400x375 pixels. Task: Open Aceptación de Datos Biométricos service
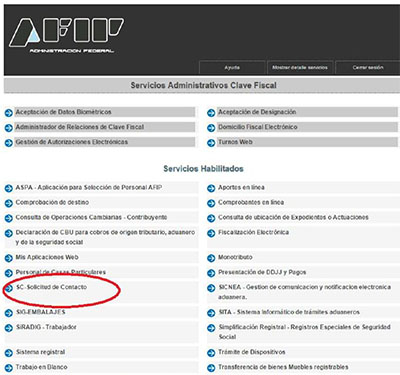pos(63,112)
